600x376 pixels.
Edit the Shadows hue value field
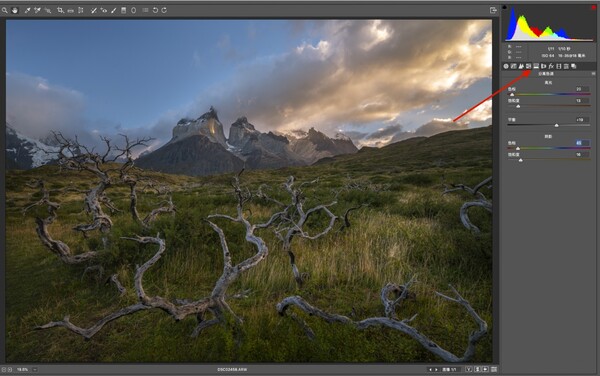[x=582, y=143]
